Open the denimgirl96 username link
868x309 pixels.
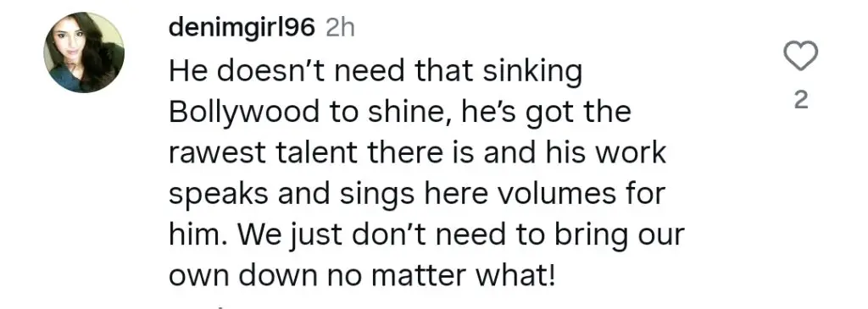242,28
